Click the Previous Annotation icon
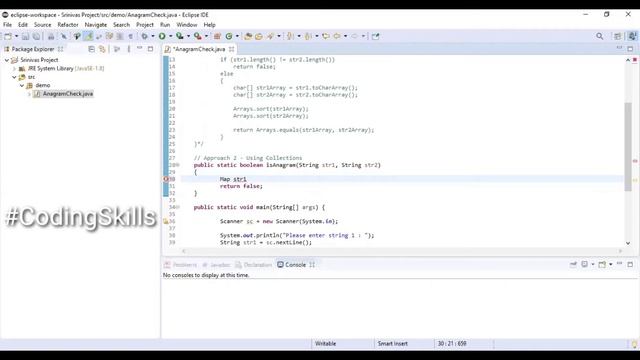This screenshot has height=360, width=640. click(x=308, y=36)
